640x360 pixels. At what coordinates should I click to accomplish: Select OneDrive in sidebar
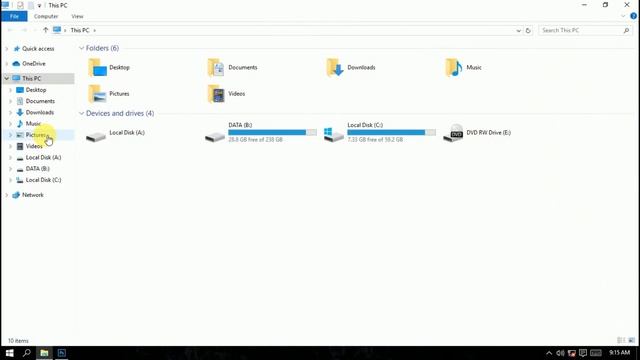click(34, 64)
